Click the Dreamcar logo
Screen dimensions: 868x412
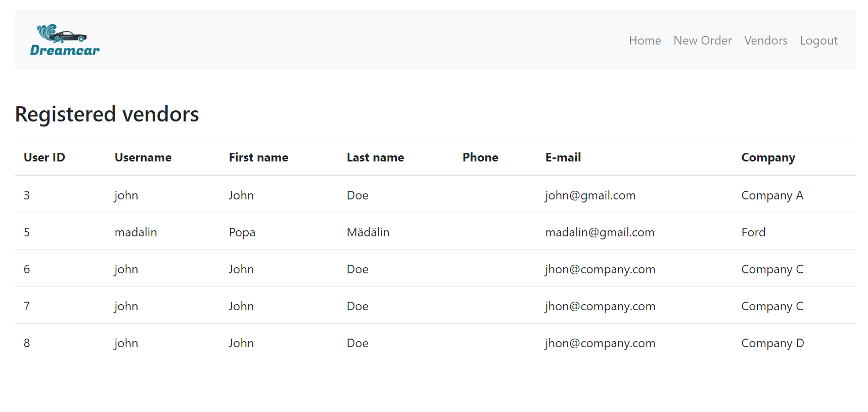pos(65,40)
